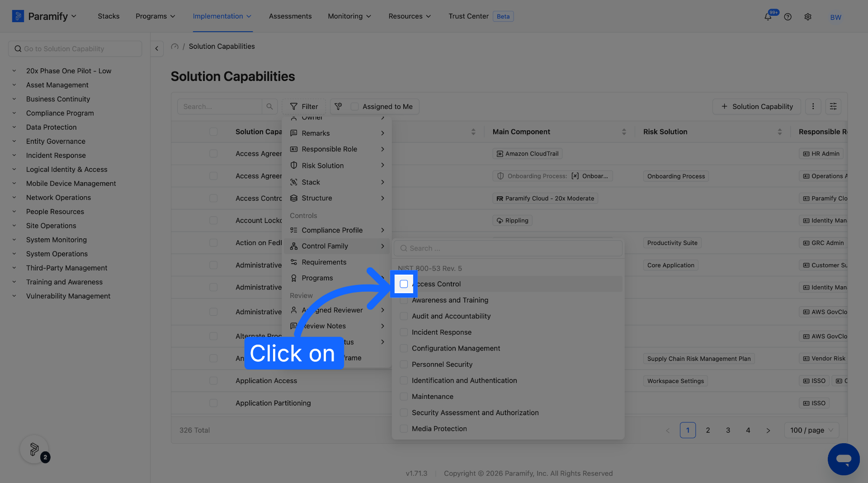Go to page 4
Screen dimensions: 868x483
tap(748, 431)
